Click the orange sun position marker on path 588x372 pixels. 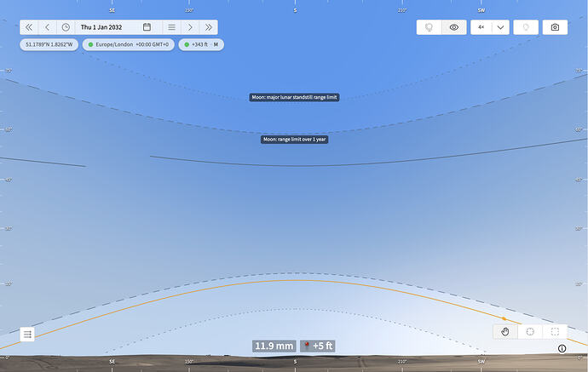(x=504, y=319)
